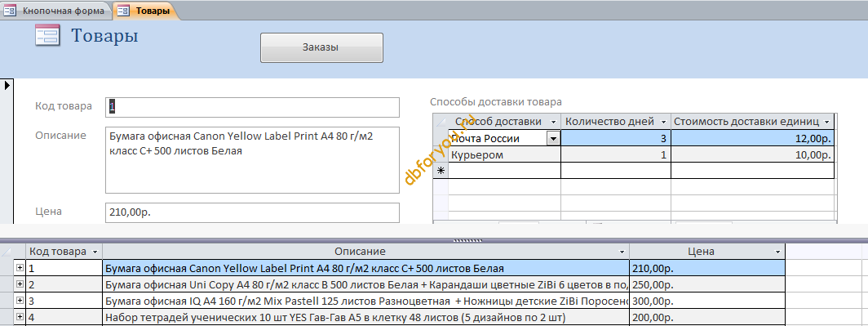Select the Canon Yellow Label Print datasheet row

coord(366,268)
